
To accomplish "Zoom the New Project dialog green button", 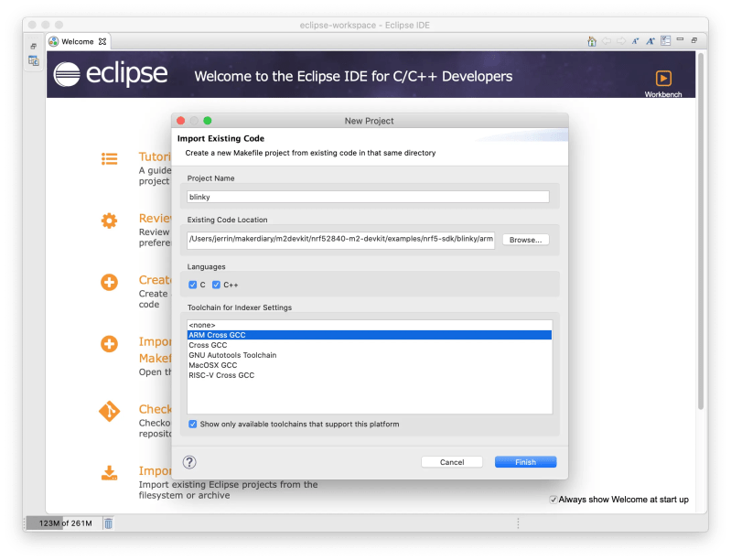I will [x=208, y=121].
